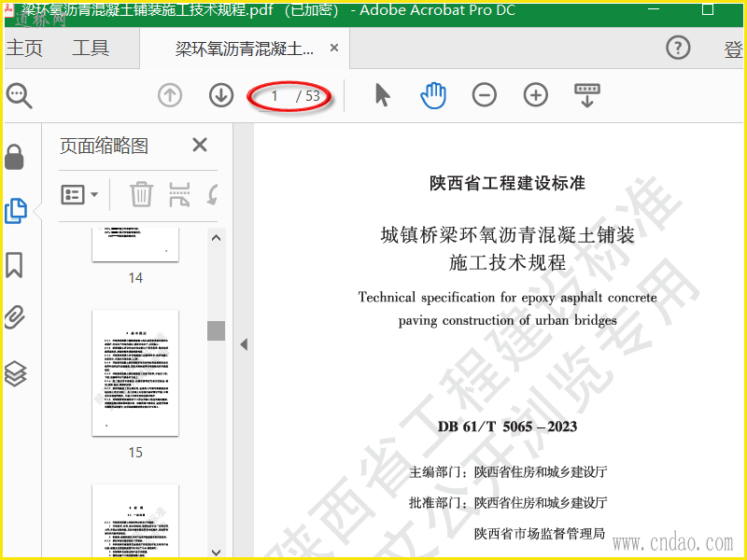Activate the hand pan tool
Viewport: 747px width, 560px height.
433,95
